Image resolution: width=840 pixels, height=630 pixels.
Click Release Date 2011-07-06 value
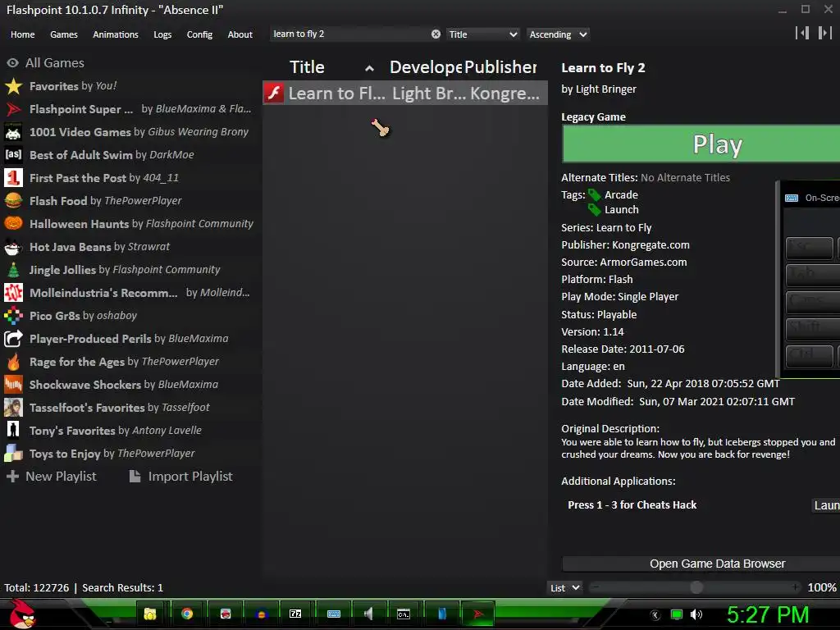657,349
